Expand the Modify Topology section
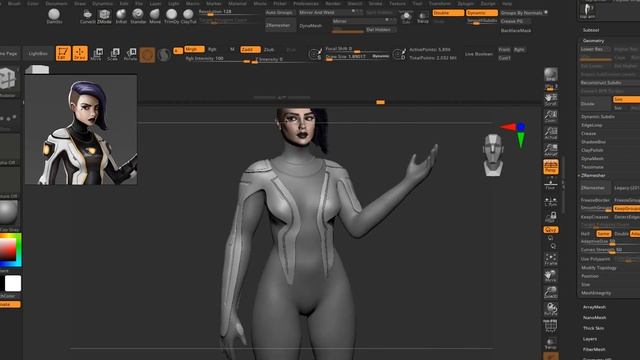The image size is (640, 360). point(599,268)
